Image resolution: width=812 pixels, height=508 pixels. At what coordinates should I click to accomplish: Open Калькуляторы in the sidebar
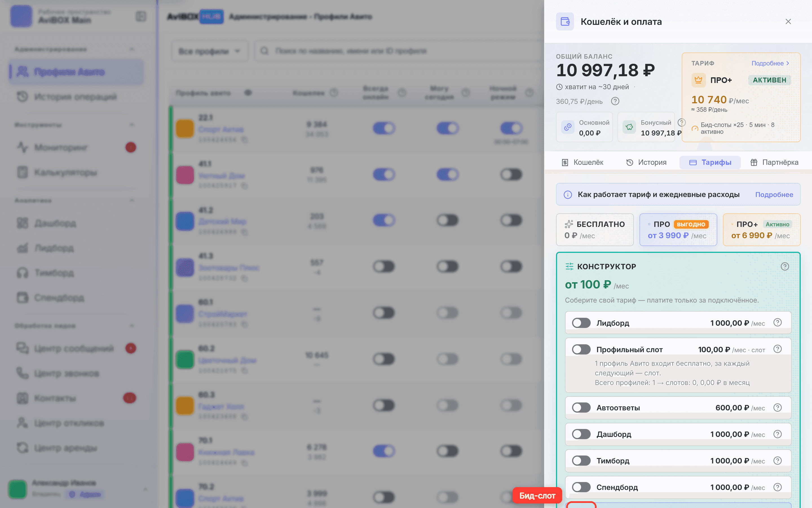point(76,172)
